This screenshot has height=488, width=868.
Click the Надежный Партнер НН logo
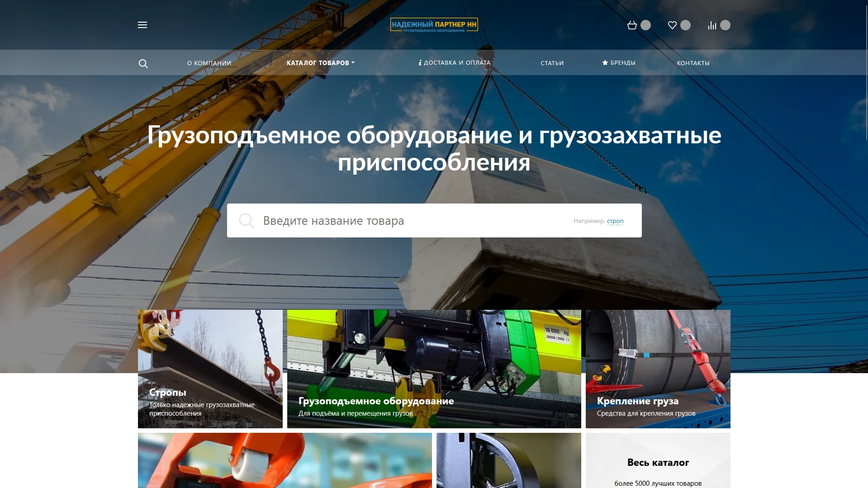point(434,25)
